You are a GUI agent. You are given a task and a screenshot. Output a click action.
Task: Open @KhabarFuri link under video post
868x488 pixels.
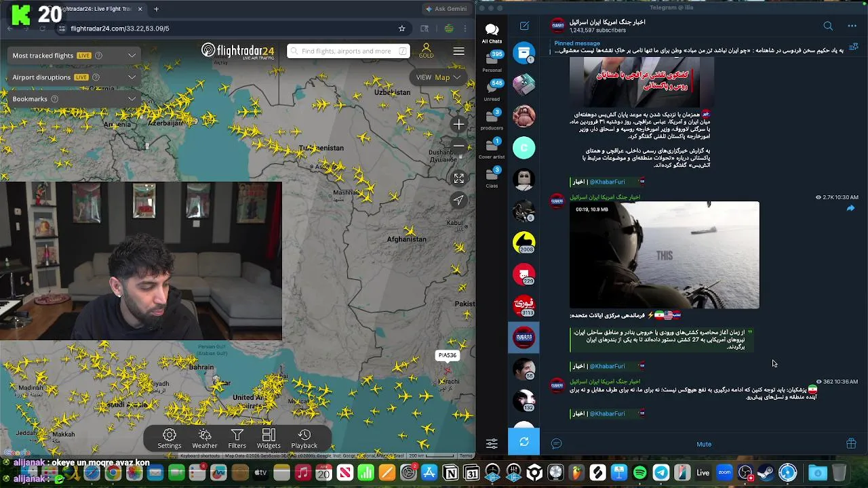tap(607, 366)
